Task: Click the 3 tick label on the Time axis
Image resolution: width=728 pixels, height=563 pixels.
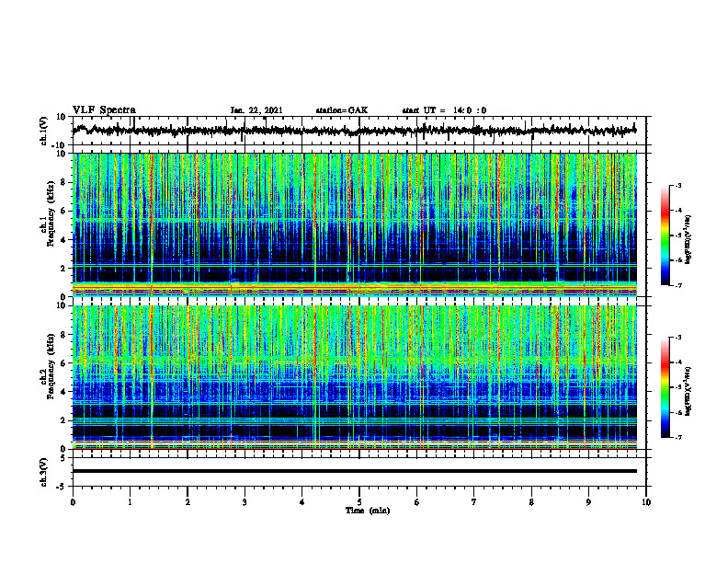Action: pyautogui.click(x=245, y=502)
